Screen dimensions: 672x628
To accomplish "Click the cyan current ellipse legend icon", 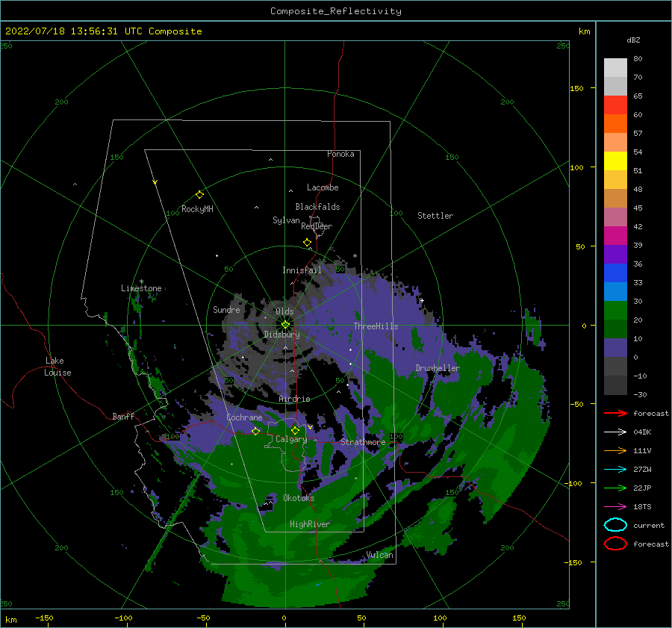I will [615, 525].
